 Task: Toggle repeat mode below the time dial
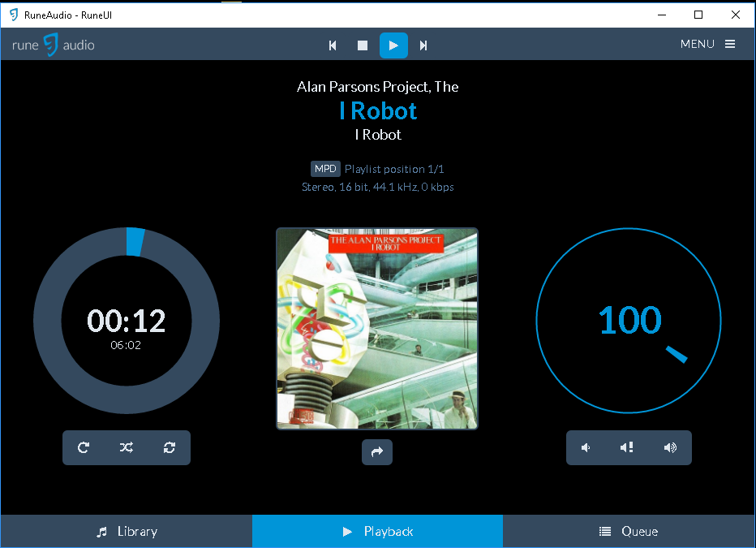[84, 447]
